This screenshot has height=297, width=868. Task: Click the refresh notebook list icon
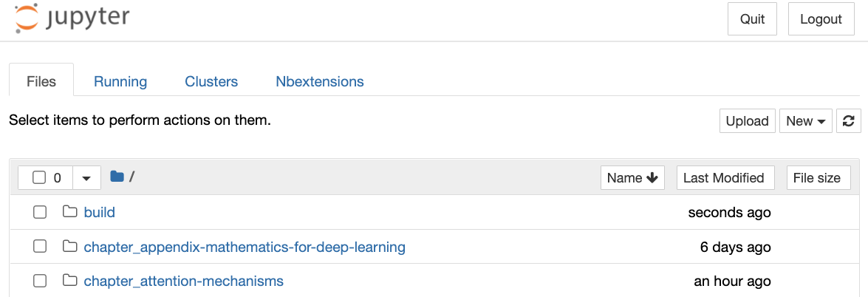(849, 121)
